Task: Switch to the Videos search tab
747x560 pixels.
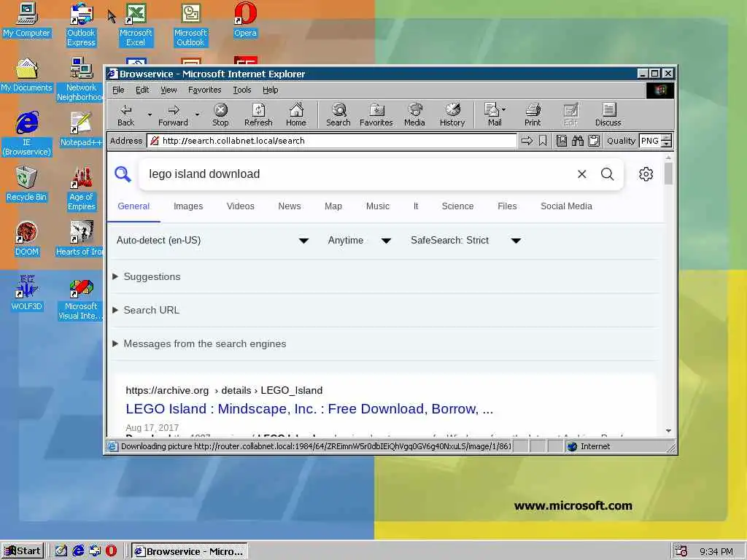Action: pyautogui.click(x=241, y=206)
